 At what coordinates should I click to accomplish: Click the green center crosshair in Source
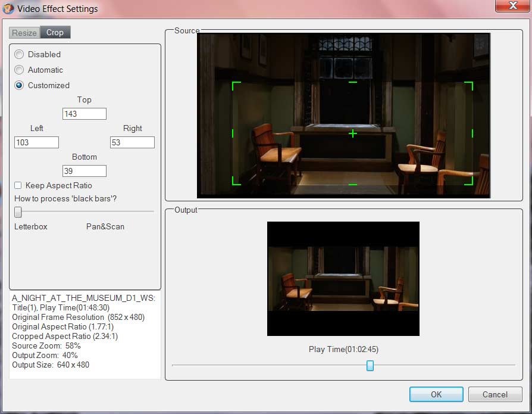[x=353, y=133]
